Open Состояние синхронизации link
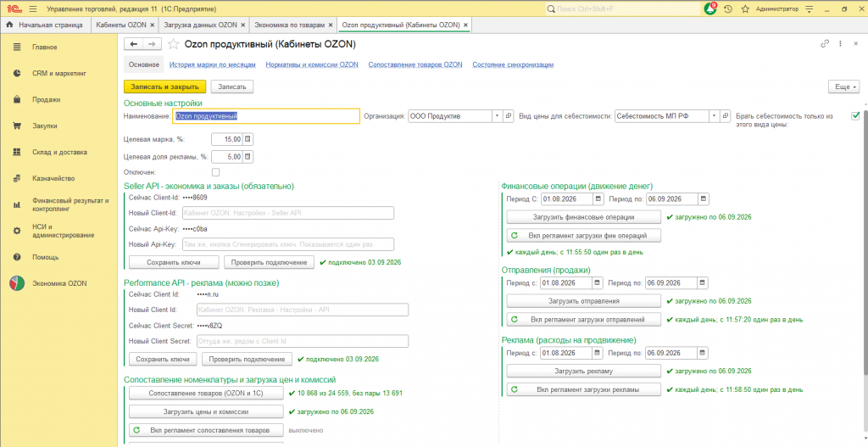Screen dimensions: 868x447 [x=513, y=64]
